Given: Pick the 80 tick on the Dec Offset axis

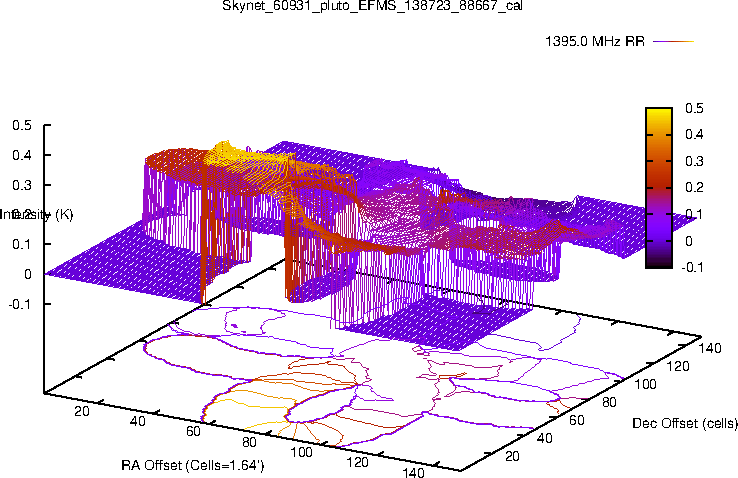Looking at the screenshot, I should (x=609, y=402).
